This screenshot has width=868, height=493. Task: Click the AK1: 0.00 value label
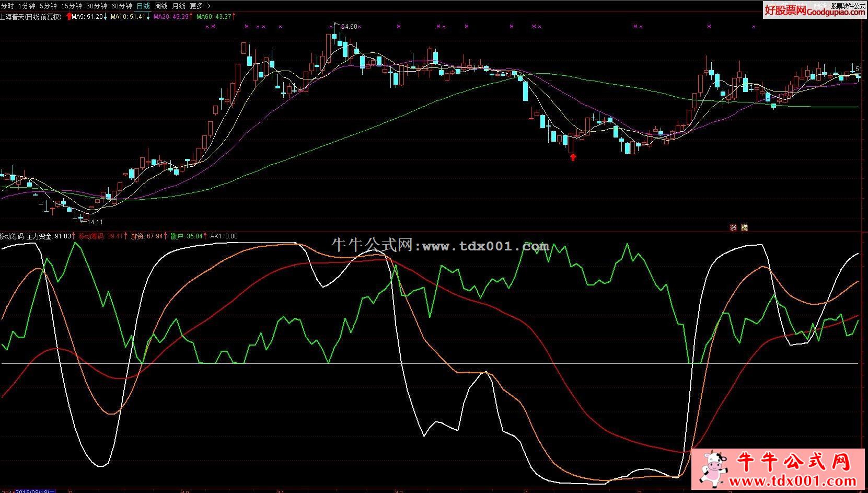point(224,236)
